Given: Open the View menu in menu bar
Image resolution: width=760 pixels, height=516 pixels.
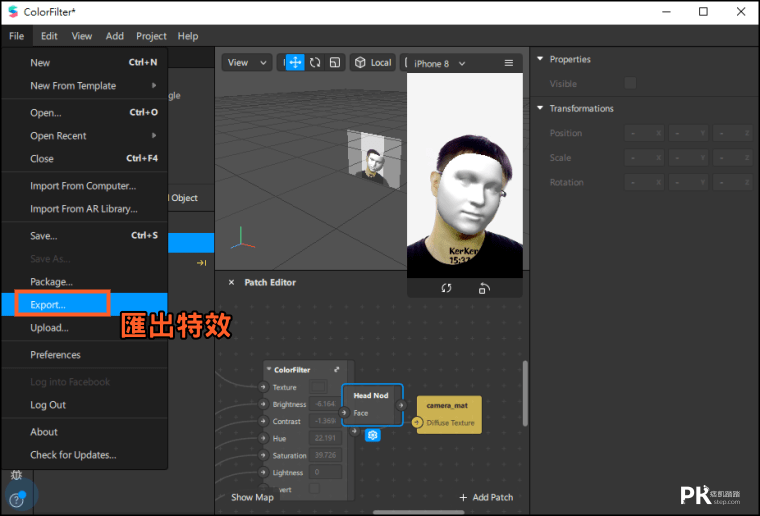Looking at the screenshot, I should 81,36.
